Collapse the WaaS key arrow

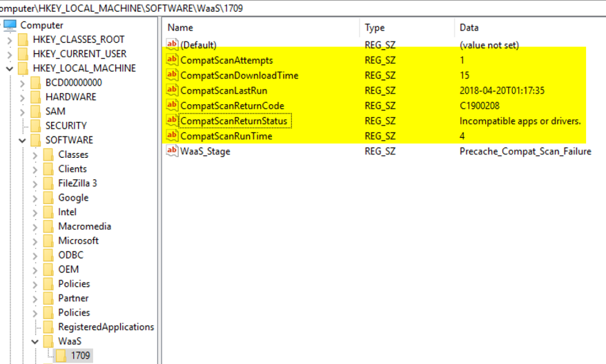pos(35,342)
